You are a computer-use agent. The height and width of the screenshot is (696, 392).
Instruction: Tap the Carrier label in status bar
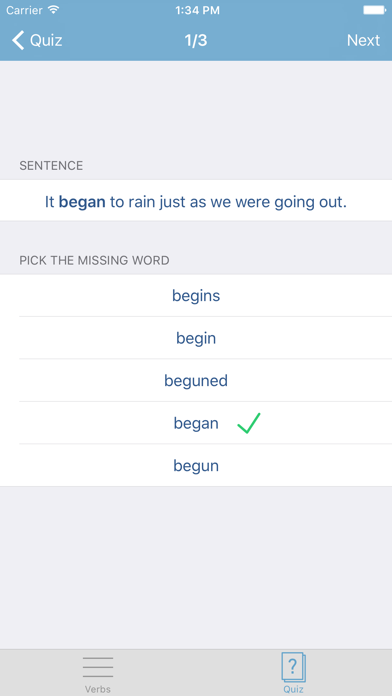coord(24,10)
